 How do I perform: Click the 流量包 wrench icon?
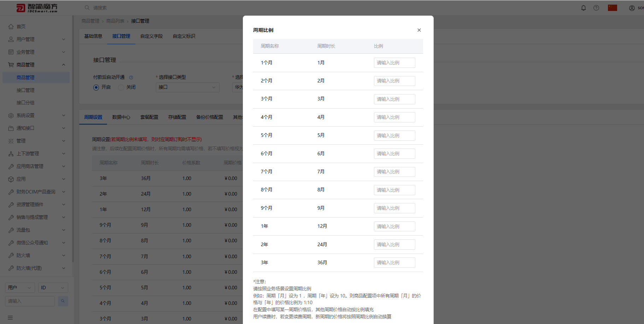[x=11, y=230]
